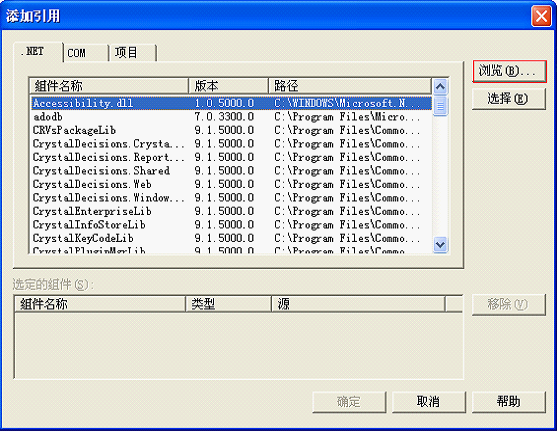557x432 pixels.
Task: Close the 添加引用 dialog window
Action: click(x=541, y=16)
